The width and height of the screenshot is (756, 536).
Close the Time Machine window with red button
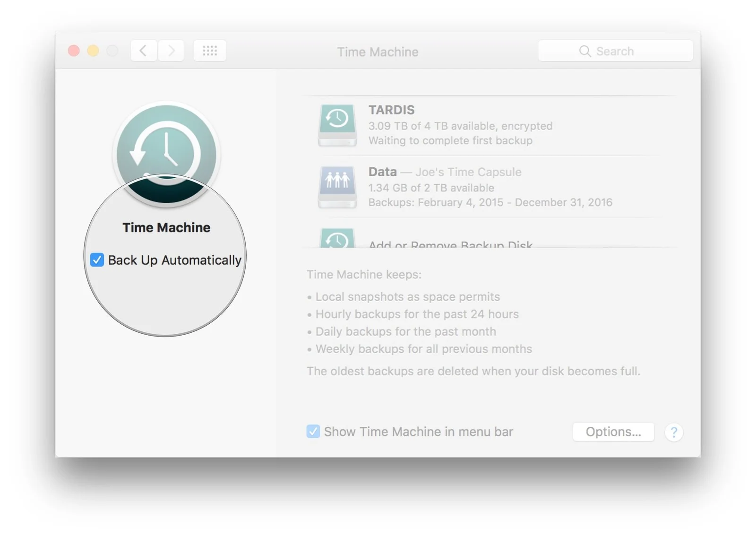coord(74,51)
